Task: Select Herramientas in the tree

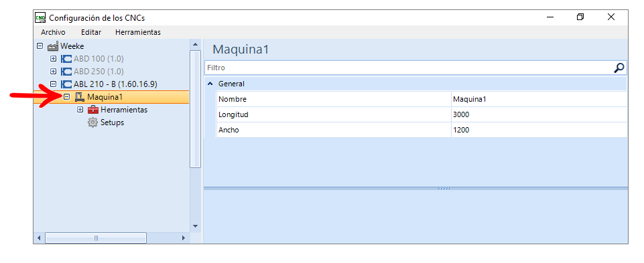Action: pyautogui.click(x=124, y=110)
